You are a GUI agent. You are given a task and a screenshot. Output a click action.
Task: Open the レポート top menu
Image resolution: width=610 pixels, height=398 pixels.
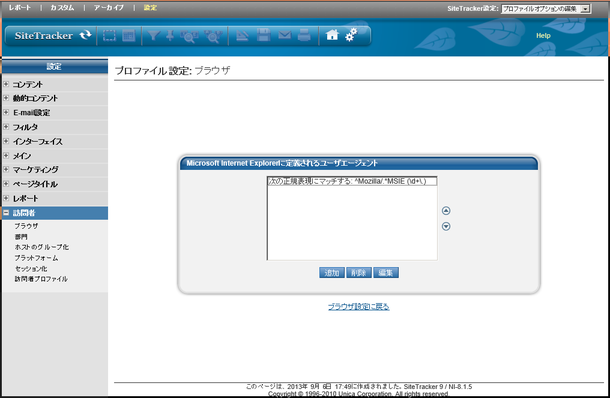[19, 7]
